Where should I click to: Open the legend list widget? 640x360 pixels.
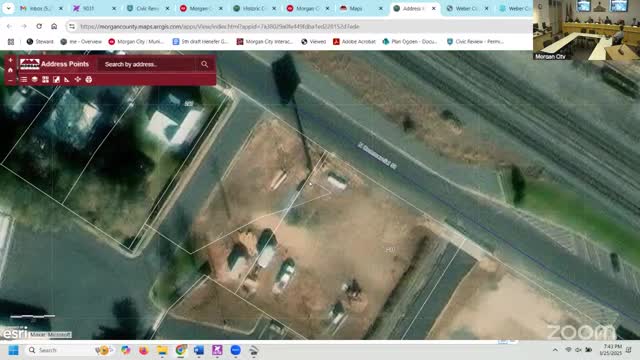click(24, 80)
